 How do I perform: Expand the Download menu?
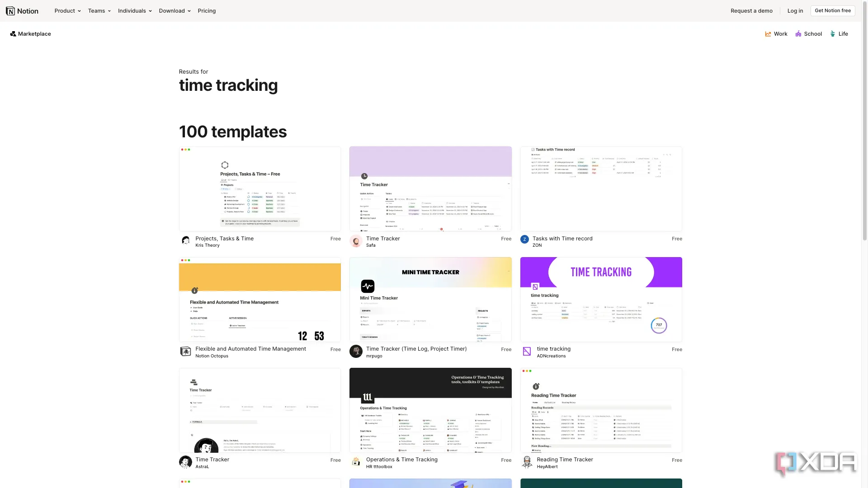click(175, 11)
